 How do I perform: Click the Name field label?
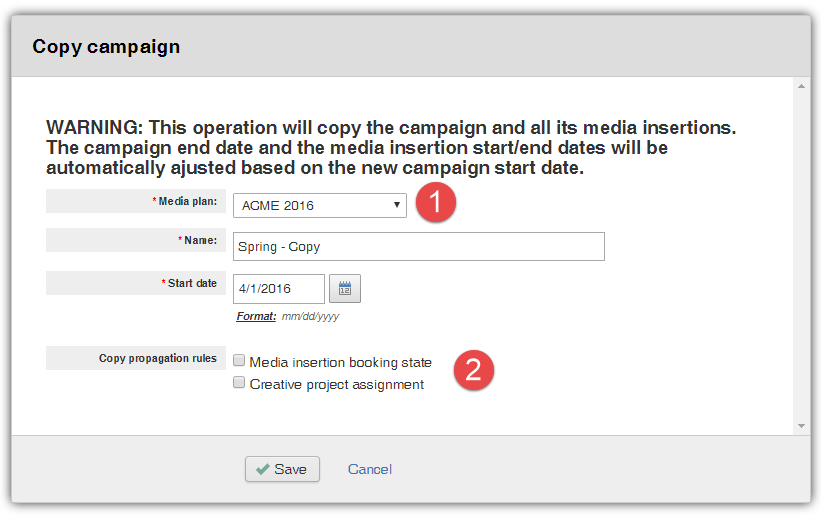click(x=198, y=241)
